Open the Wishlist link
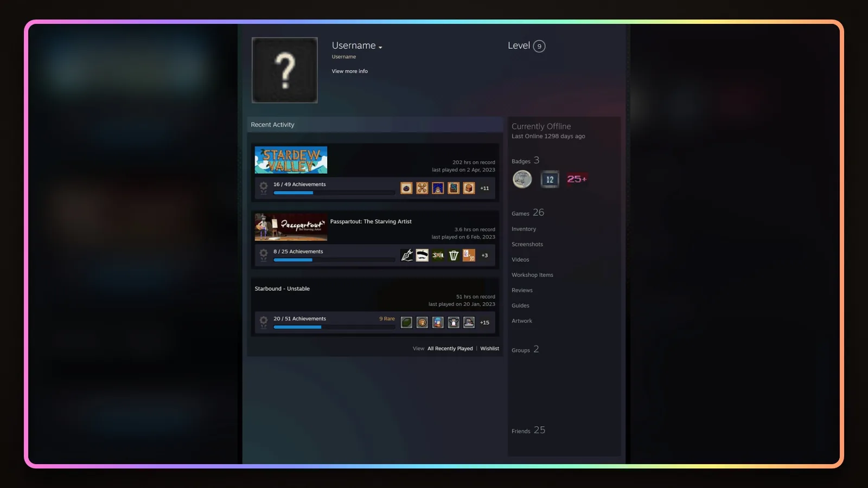Image resolution: width=868 pixels, height=488 pixels. 489,349
